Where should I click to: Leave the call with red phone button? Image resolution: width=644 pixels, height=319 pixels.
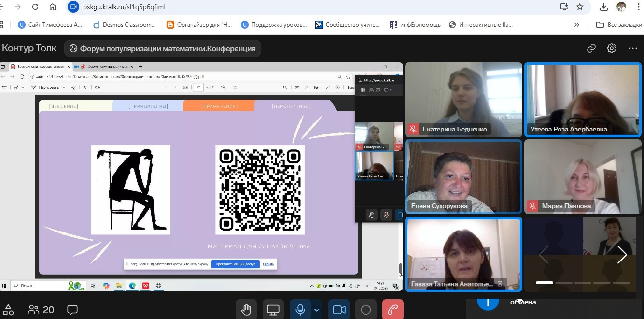click(x=392, y=310)
